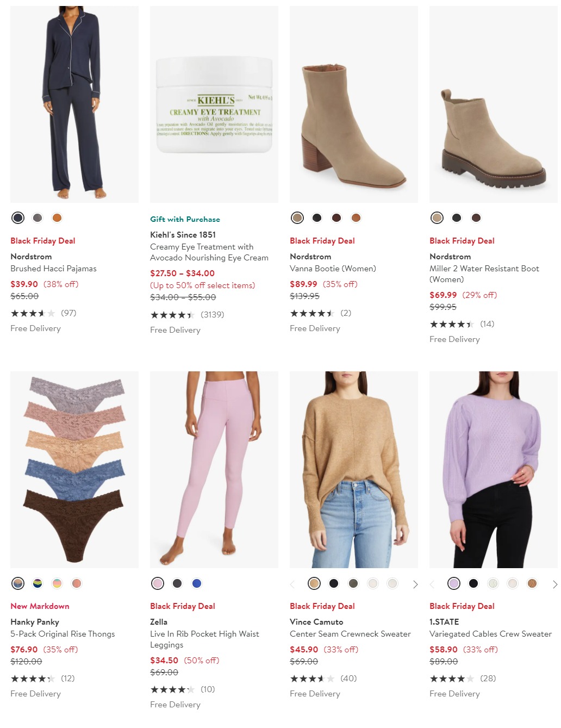Open Kiehl's eye cream product image
Image resolution: width=561 pixels, height=728 pixels.
coord(214,104)
